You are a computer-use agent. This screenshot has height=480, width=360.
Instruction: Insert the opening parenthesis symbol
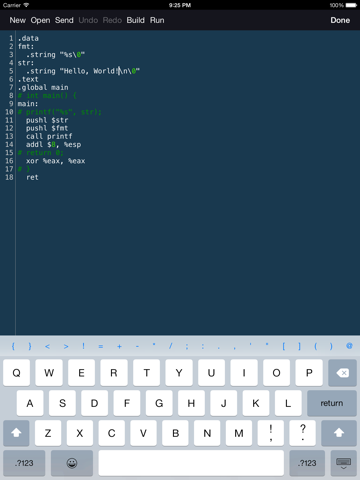(x=315, y=346)
